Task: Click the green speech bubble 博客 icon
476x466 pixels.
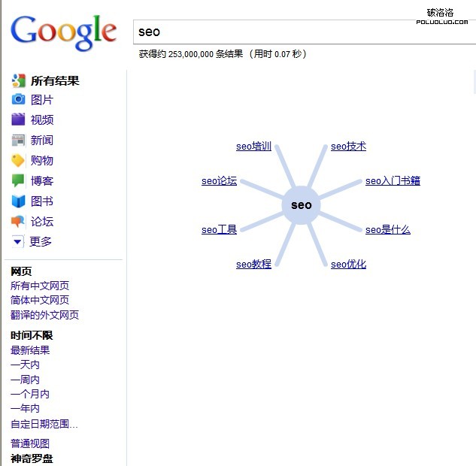Action: click(x=18, y=180)
